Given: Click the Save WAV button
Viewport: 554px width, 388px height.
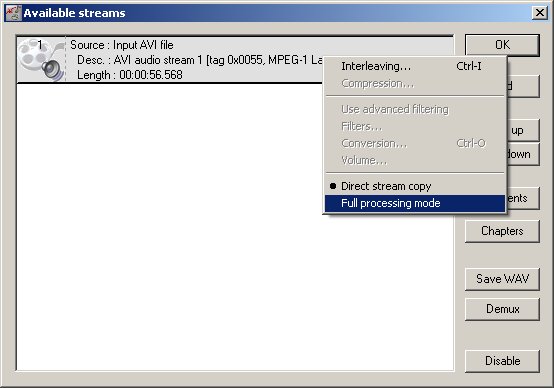Looking at the screenshot, I should coord(502,279).
